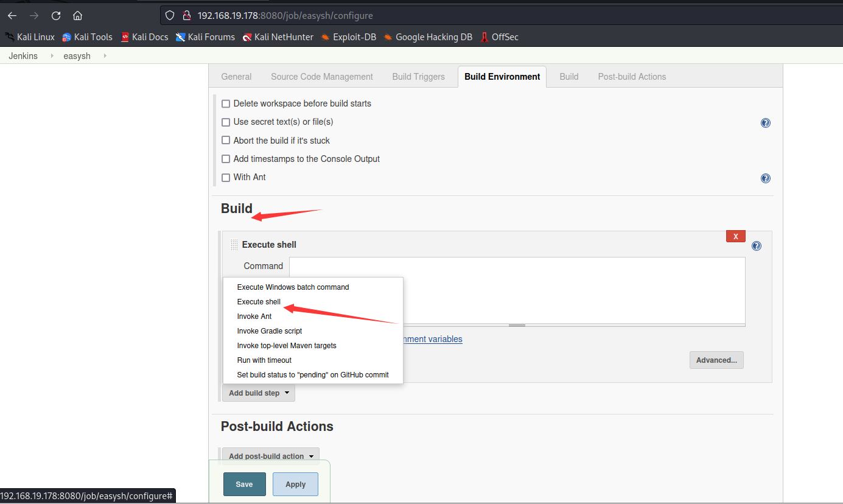Screen dimensions: 843x504
Task: Toggle Add timestamps to the Console Output
Action: [x=226, y=159]
